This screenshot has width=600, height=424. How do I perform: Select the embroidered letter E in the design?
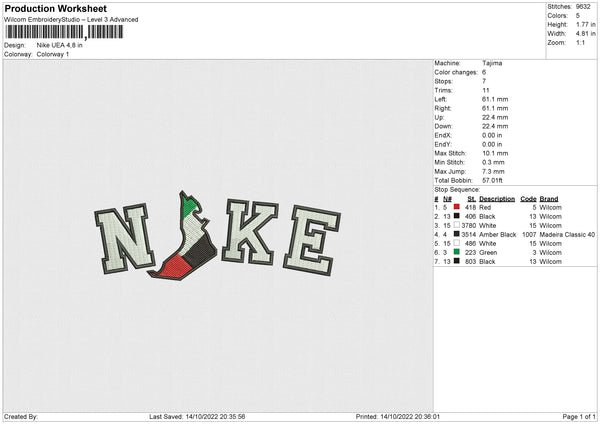[312, 241]
